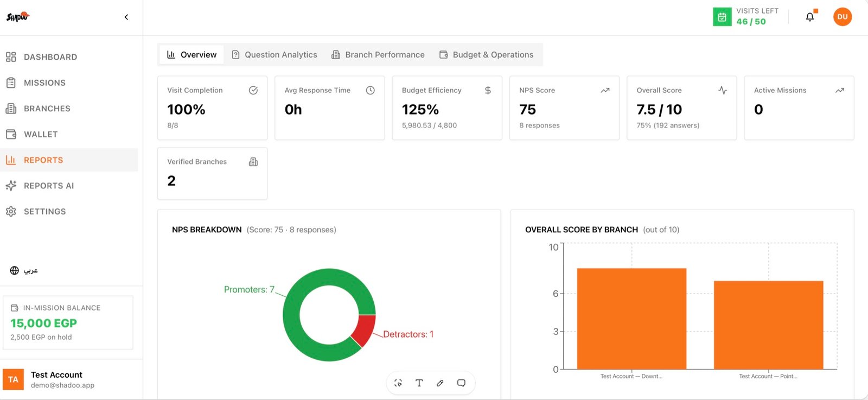The height and width of the screenshot is (400, 868).
Task: Click the Visit Completion checkmark icon
Action: 253,90
